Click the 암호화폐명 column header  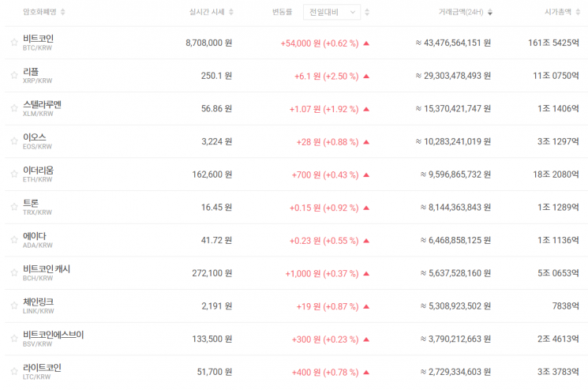(39, 12)
